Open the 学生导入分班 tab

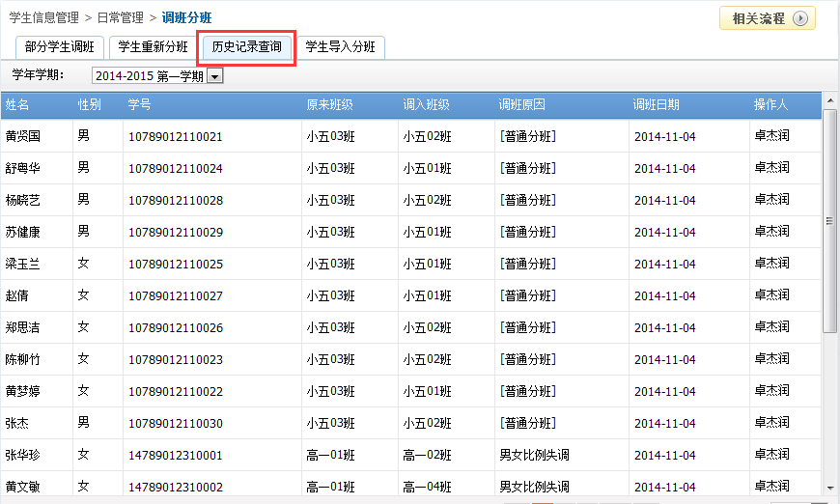(340, 47)
